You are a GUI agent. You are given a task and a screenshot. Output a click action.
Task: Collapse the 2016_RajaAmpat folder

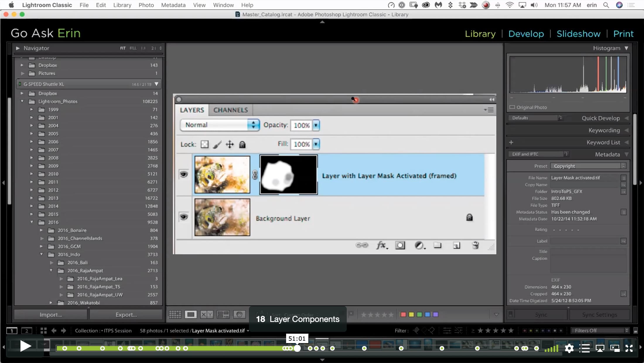pos(51,271)
